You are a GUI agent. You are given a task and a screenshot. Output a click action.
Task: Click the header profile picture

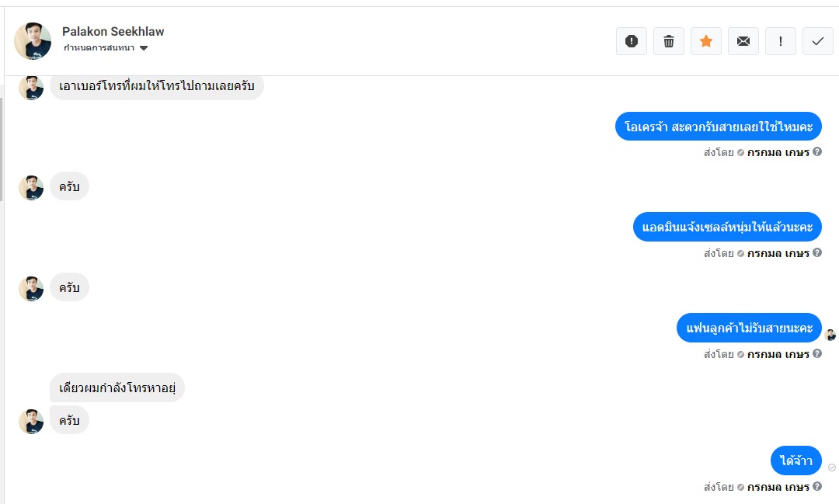pos(33,40)
